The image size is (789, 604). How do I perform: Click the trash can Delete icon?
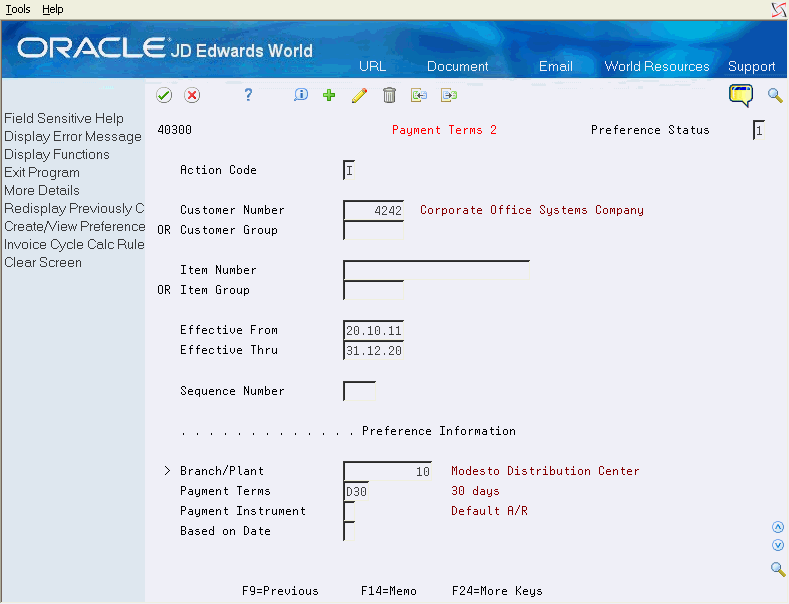tap(389, 95)
